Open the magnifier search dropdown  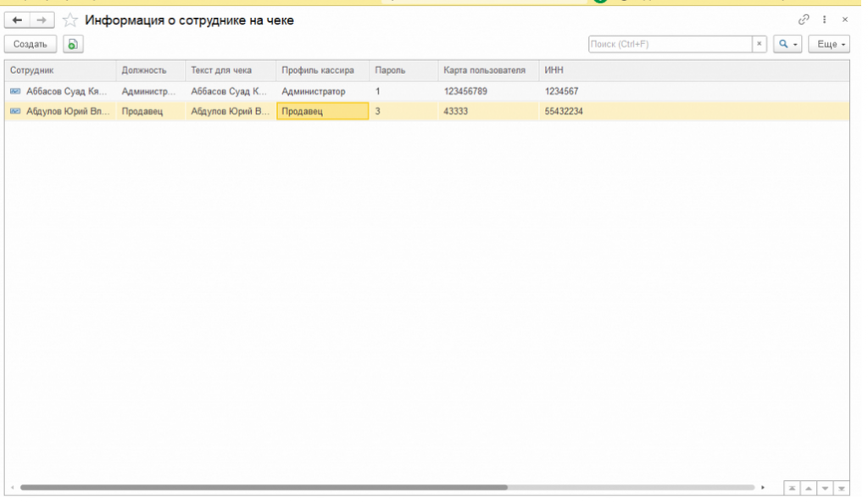[x=787, y=44]
